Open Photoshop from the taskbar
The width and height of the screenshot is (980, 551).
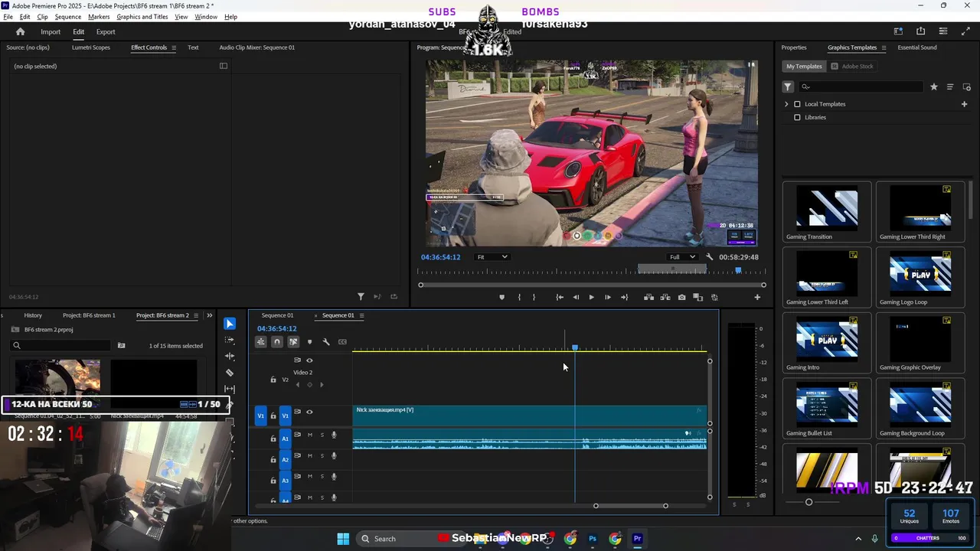tap(593, 539)
